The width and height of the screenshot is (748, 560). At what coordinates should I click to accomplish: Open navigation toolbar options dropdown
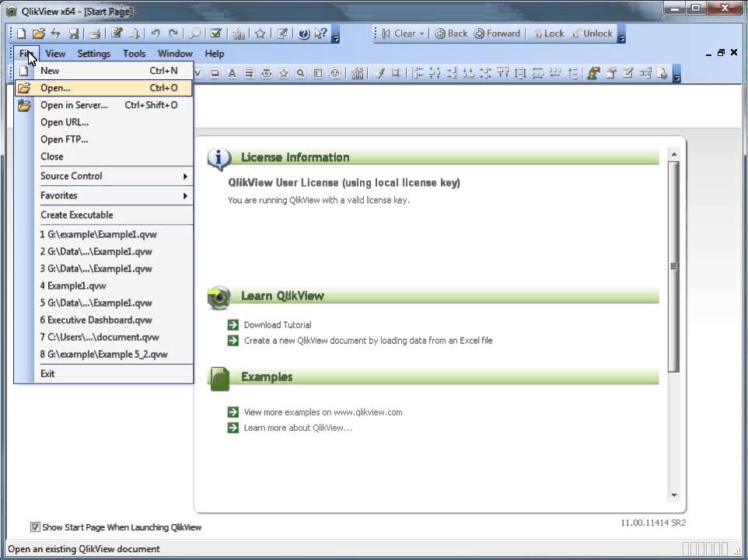click(621, 34)
